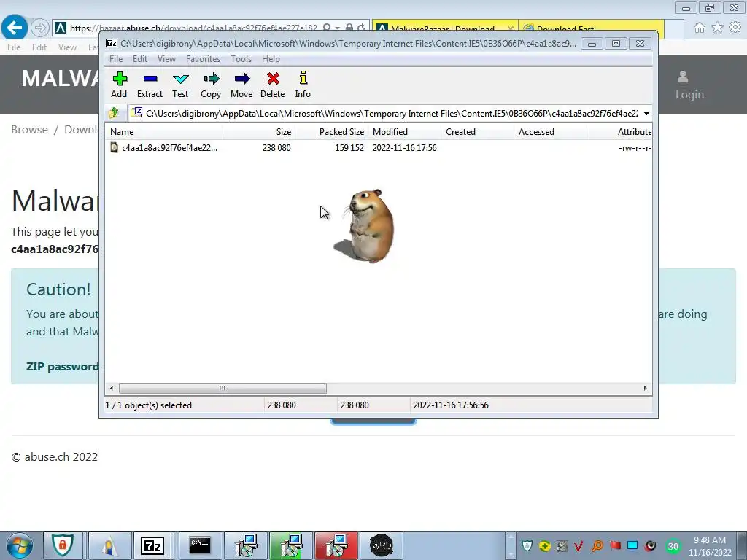Click the browser Back button

(x=15, y=28)
